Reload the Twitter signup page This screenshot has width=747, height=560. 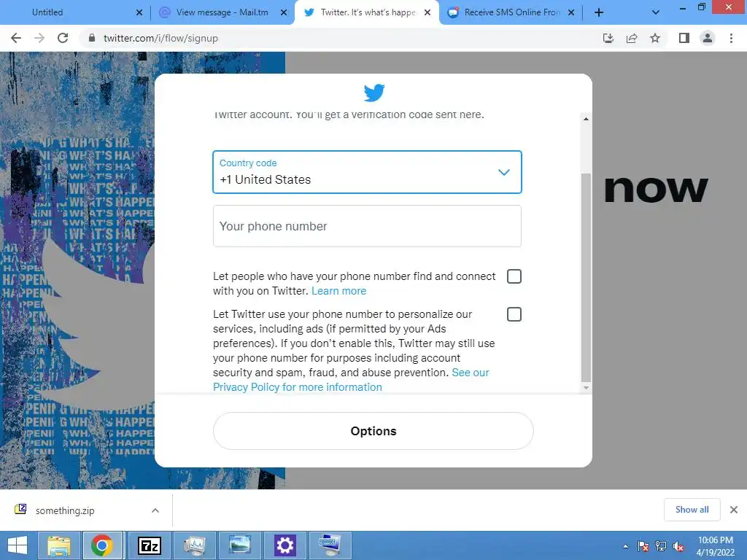click(x=63, y=38)
